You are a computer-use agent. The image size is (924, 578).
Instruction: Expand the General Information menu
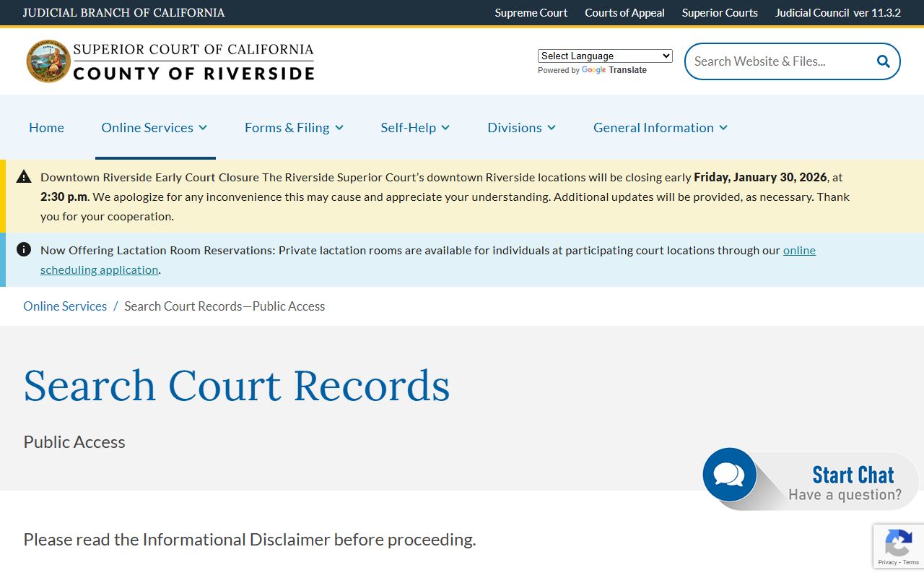(661, 127)
